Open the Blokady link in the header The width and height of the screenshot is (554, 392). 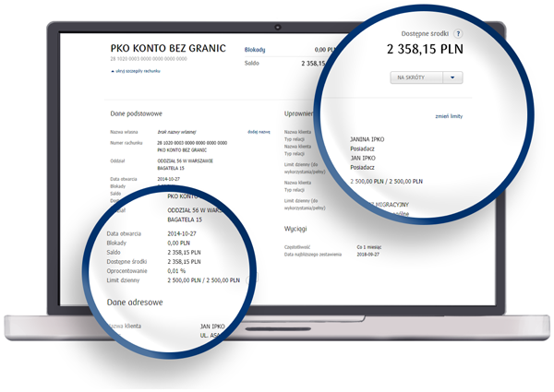[x=255, y=50]
